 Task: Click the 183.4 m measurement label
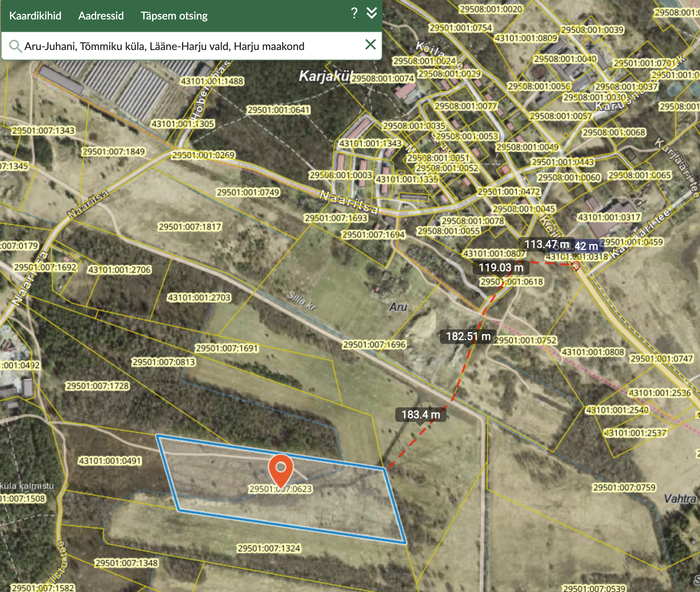pyautogui.click(x=421, y=414)
